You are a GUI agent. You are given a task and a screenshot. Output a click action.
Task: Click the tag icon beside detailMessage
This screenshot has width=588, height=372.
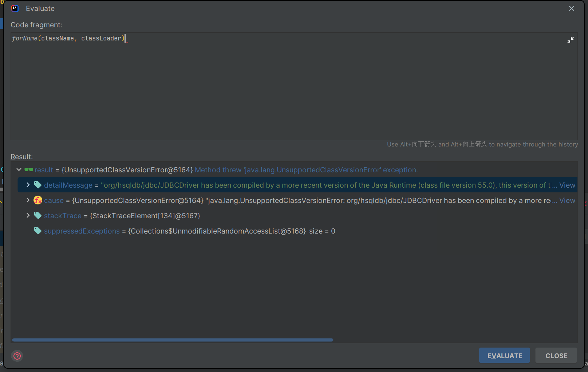[x=38, y=185]
